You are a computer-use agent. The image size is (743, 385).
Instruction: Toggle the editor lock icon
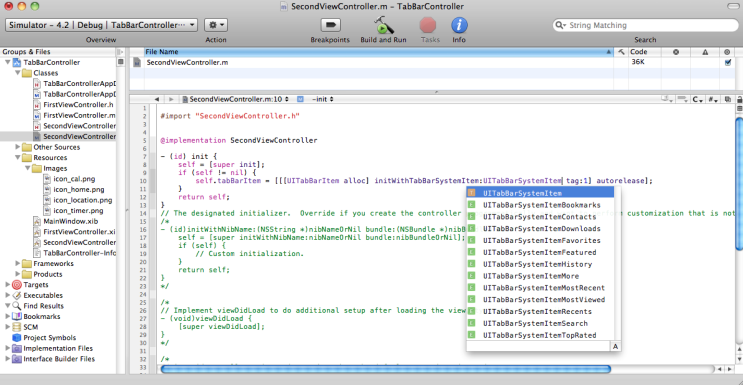(x=739, y=99)
